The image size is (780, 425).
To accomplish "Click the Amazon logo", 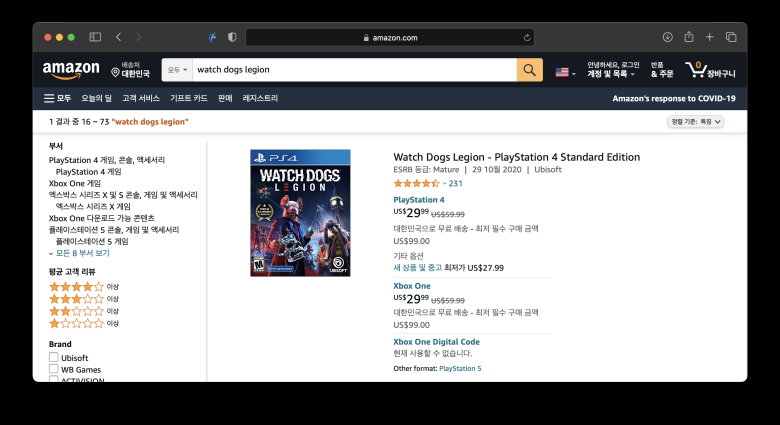I will tap(71, 70).
